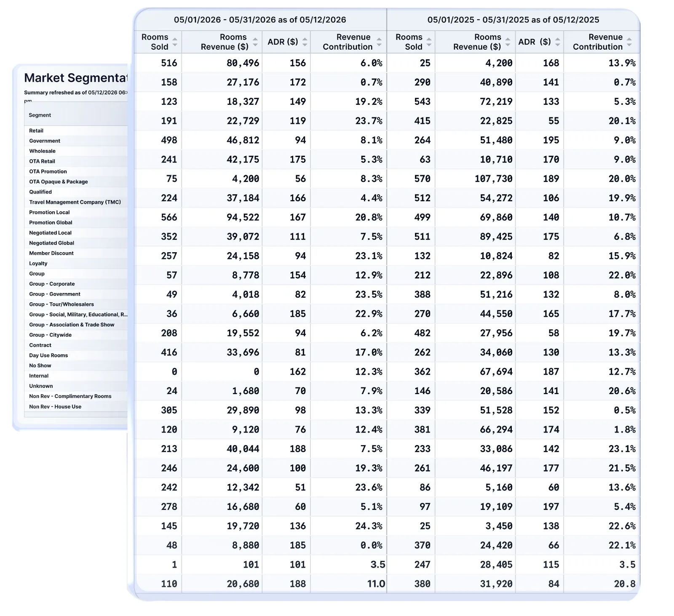Click the 80,496 rooms revenue cell

(222, 63)
